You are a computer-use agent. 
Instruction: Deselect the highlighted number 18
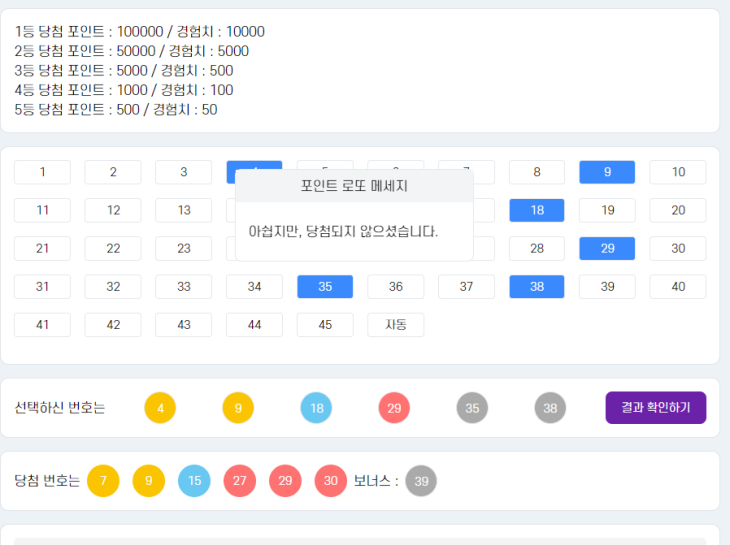537,210
